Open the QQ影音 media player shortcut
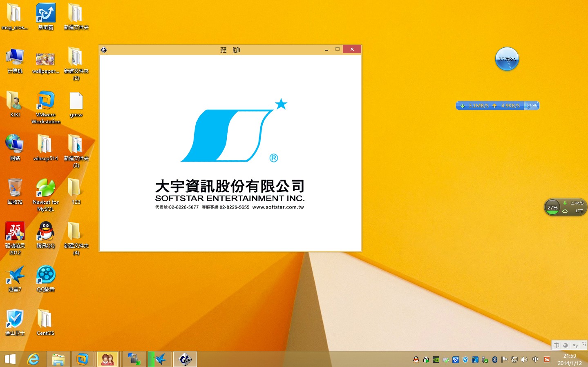The image size is (588, 367). pyautogui.click(x=45, y=275)
